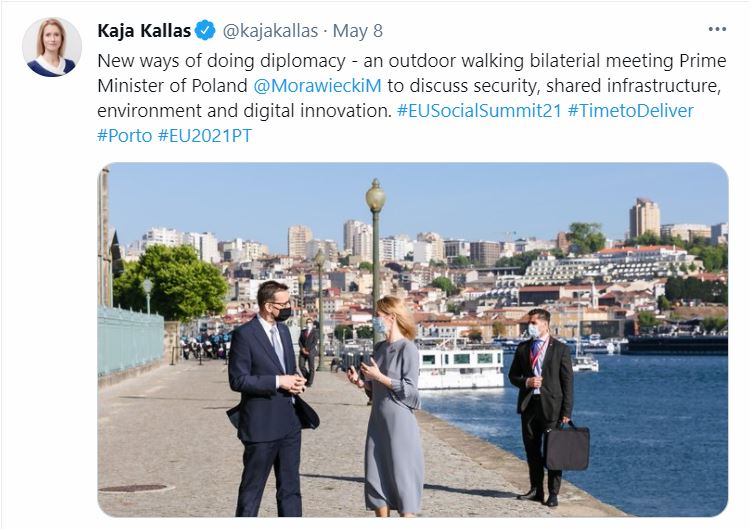Click the white boat in the photo
Image resolution: width=750 pixels, height=529 pixels.
click(x=458, y=367)
